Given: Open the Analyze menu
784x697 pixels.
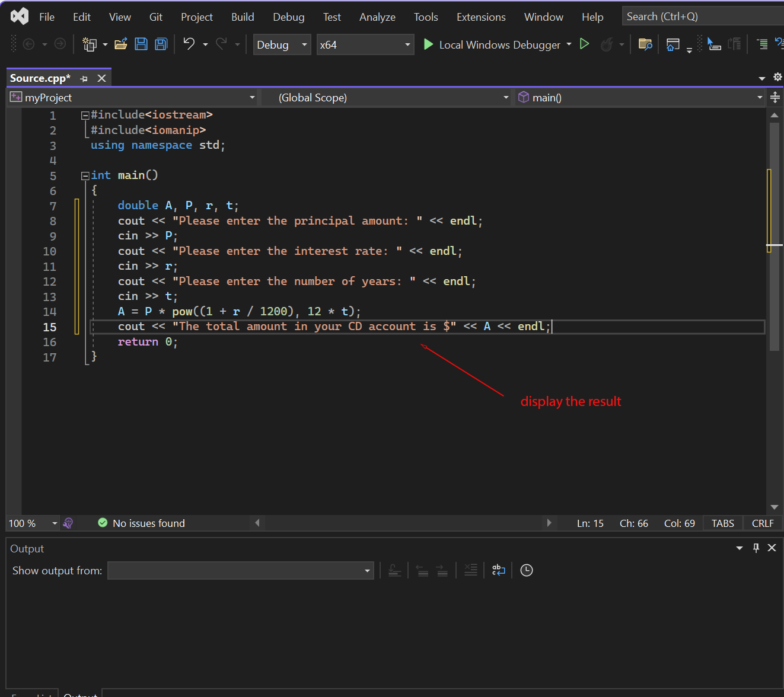Looking at the screenshot, I should 377,17.
